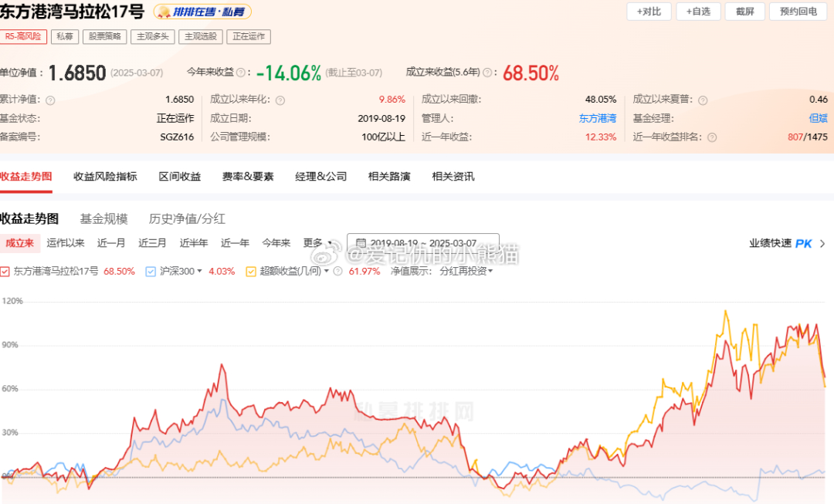Click the question mark next to 成立以来年化
The height and width of the screenshot is (504, 834).
click(280, 100)
